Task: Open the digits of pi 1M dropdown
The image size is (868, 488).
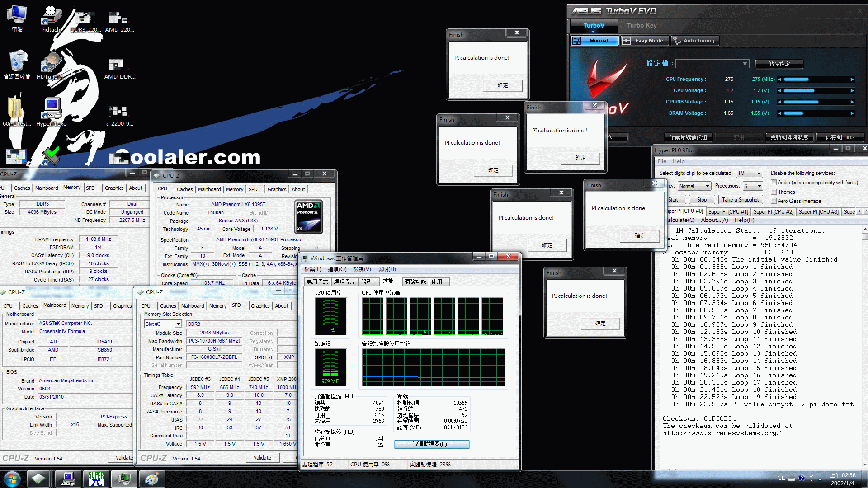Action: tap(750, 174)
